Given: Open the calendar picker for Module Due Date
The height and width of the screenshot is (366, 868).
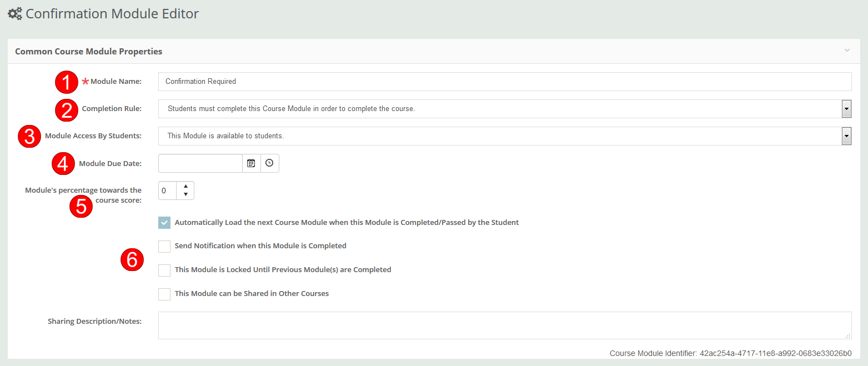Looking at the screenshot, I should point(251,163).
